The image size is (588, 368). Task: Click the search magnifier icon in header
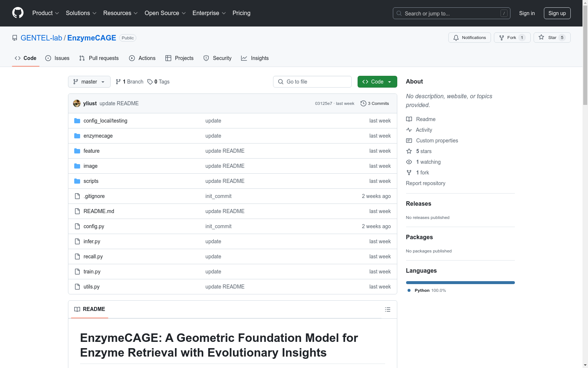(x=399, y=13)
